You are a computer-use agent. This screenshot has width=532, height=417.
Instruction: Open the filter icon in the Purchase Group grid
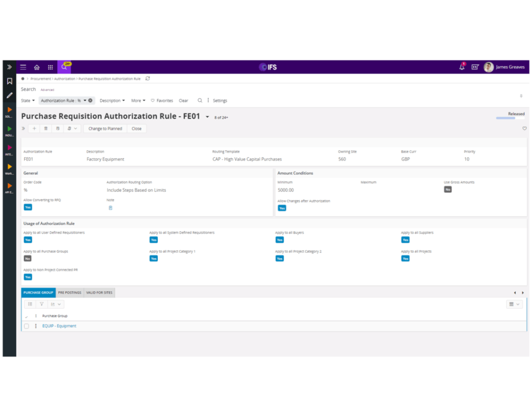pyautogui.click(x=42, y=304)
